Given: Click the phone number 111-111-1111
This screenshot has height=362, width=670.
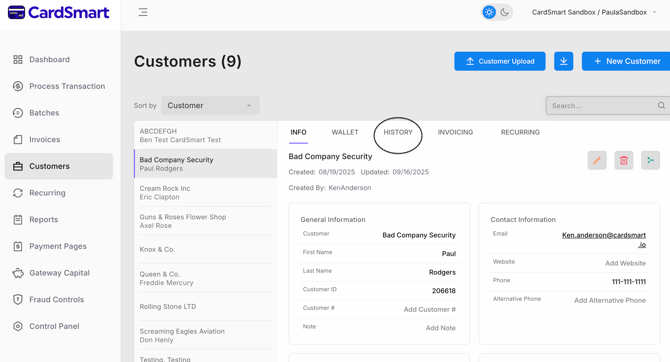Looking at the screenshot, I should [x=629, y=282].
